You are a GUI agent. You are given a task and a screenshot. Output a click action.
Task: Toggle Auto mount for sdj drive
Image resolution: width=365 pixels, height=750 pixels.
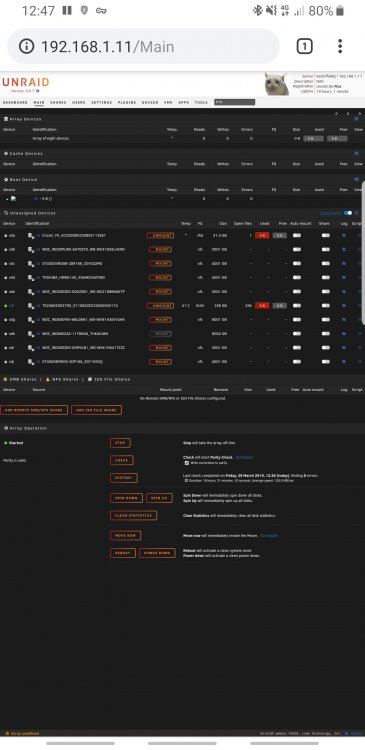(297, 362)
